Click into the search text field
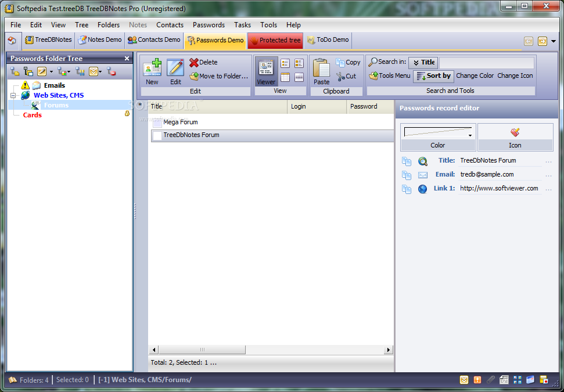The image size is (564, 392). click(x=487, y=63)
